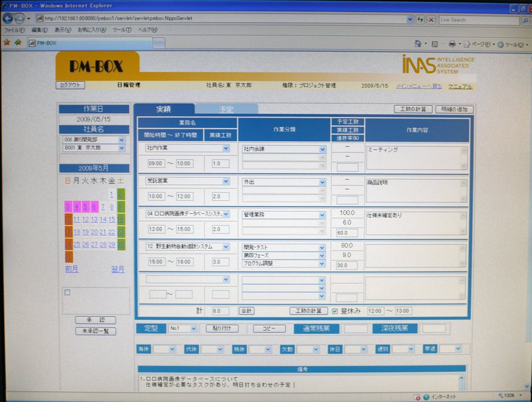This screenshot has height=402, width=532.
Task: Click the 60.0 progress rate field
Action: point(346,233)
